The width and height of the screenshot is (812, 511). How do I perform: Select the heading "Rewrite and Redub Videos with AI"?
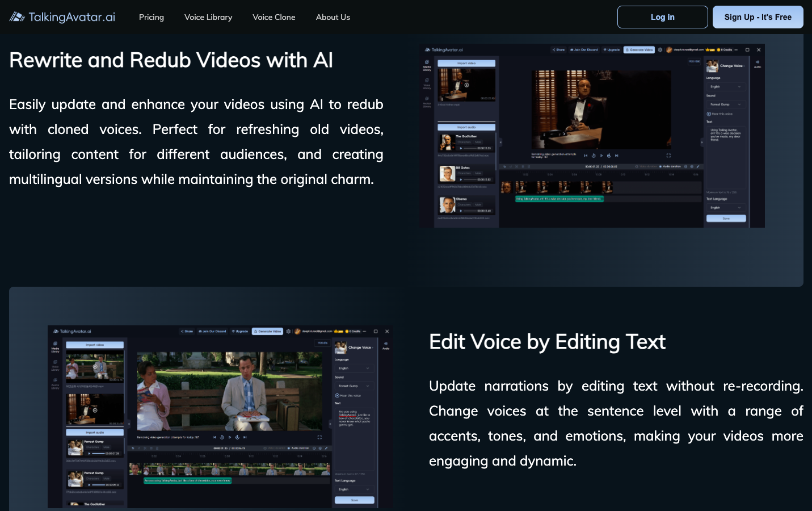tap(171, 60)
